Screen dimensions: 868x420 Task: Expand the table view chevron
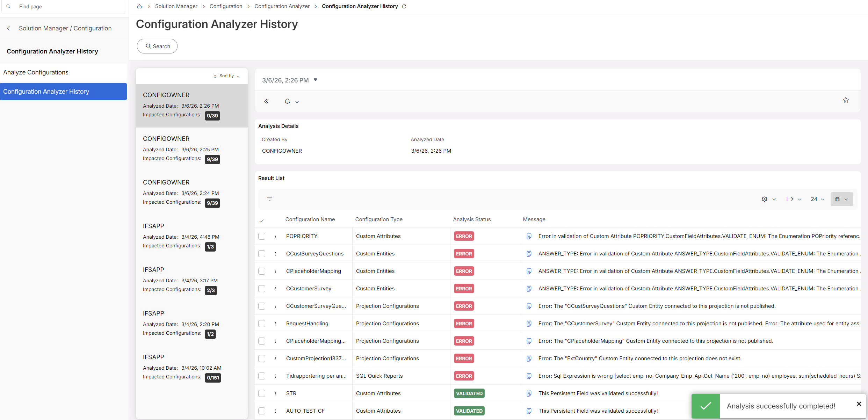tap(846, 200)
